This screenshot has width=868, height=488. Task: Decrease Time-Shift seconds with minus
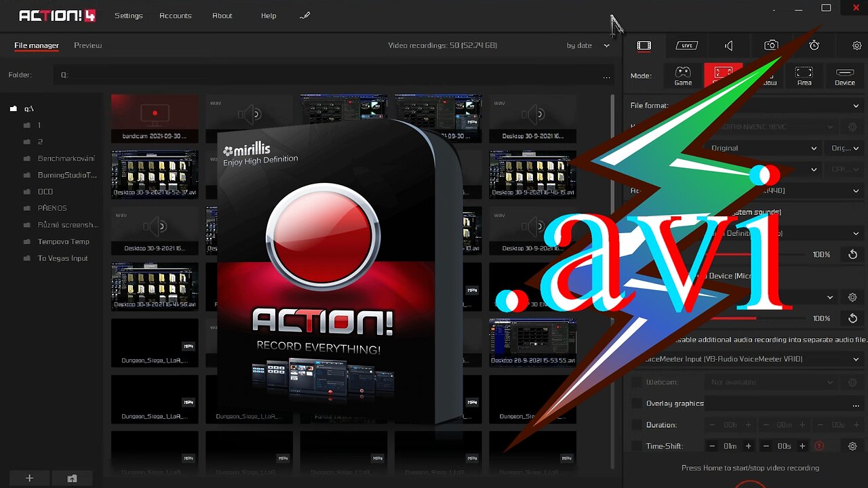pos(766,446)
